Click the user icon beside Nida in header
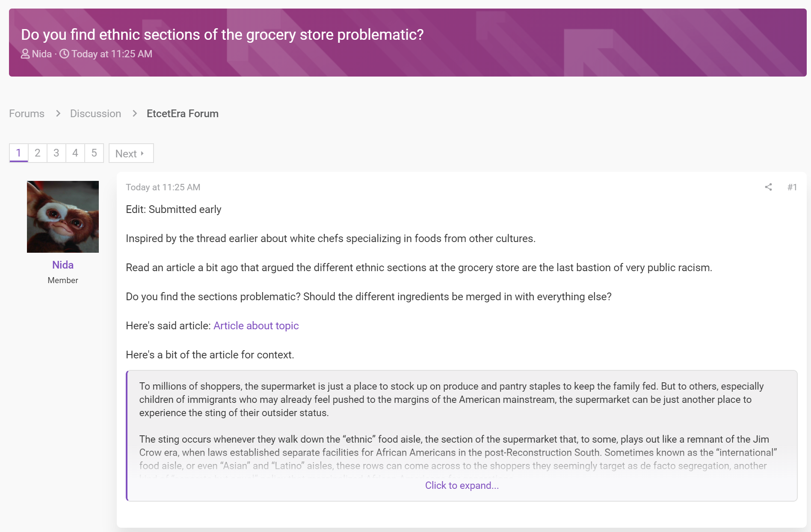This screenshot has width=811, height=532. [25, 54]
